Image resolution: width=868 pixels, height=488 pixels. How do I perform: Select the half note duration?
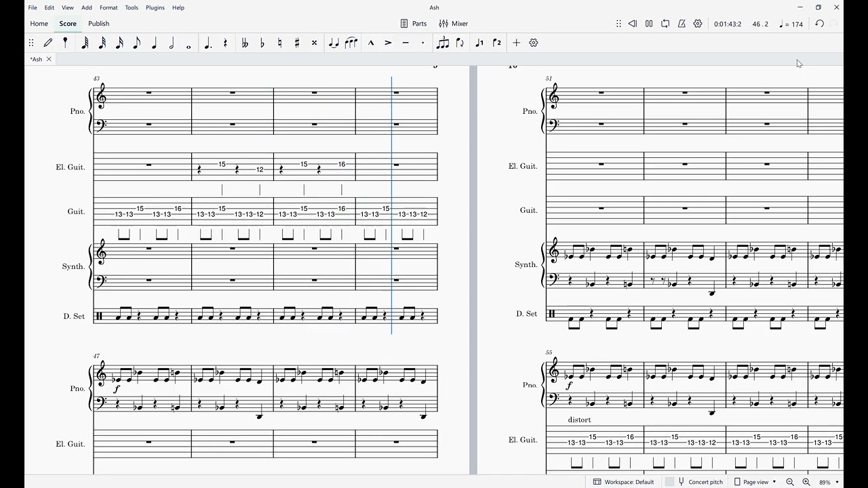(171, 43)
